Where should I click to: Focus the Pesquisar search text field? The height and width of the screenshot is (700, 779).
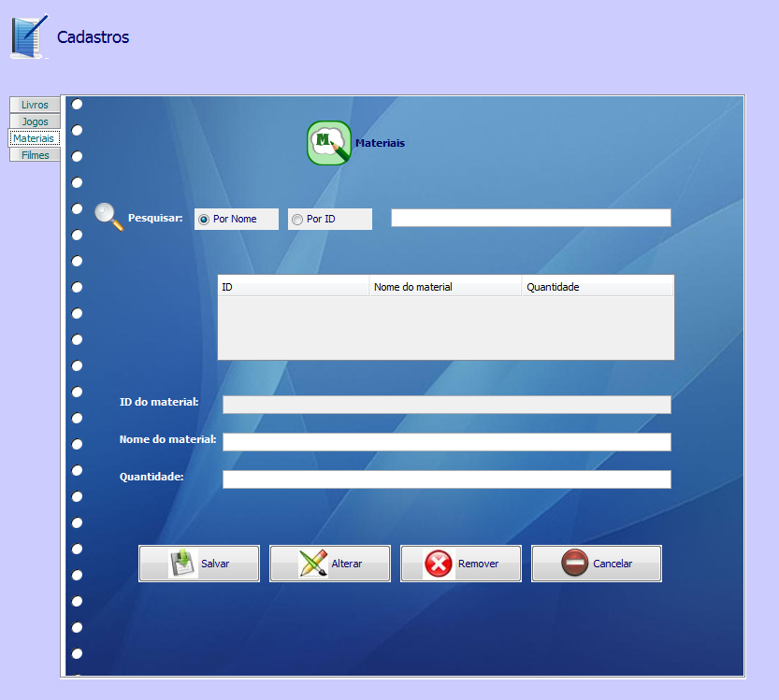pyautogui.click(x=531, y=218)
